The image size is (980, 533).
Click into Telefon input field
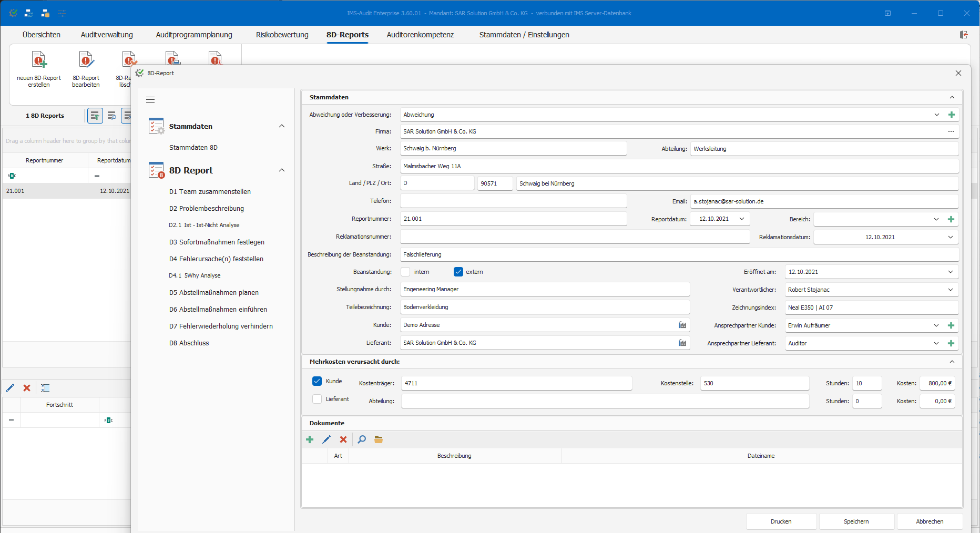point(514,201)
